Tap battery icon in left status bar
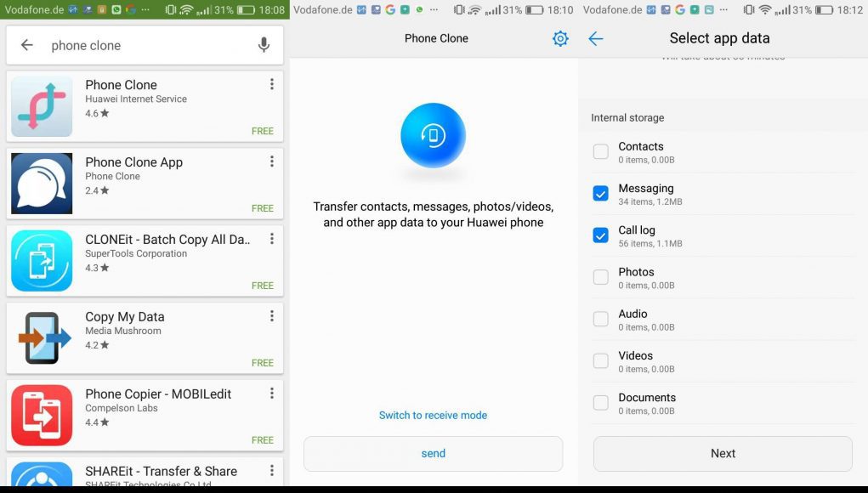This screenshot has width=868, height=493. (x=246, y=10)
